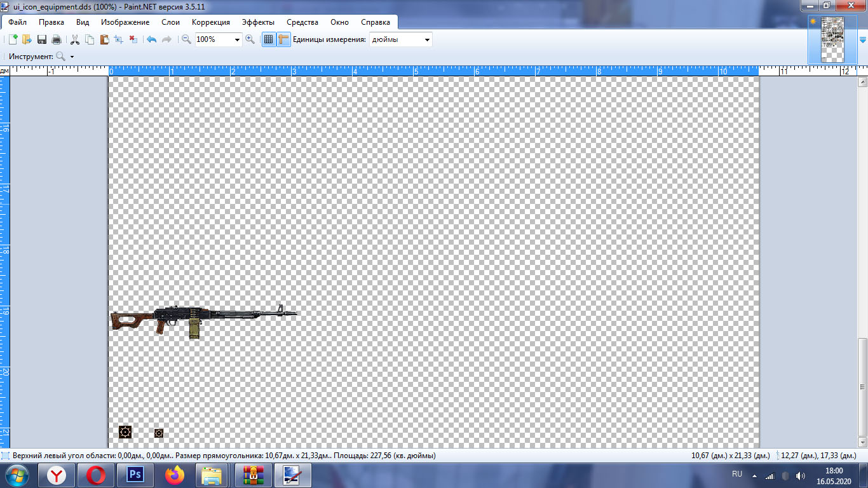Expand the measurement units дюймы dropdown
The image size is (868, 488).
pyautogui.click(x=427, y=39)
